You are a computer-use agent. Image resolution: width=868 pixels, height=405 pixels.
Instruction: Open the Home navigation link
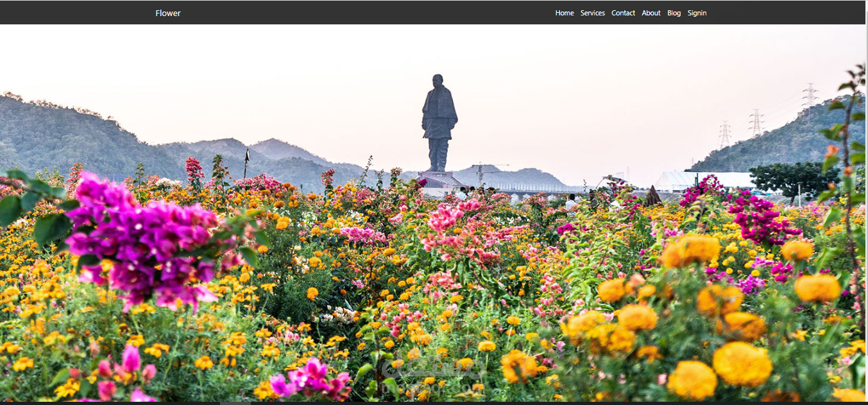pyautogui.click(x=565, y=13)
